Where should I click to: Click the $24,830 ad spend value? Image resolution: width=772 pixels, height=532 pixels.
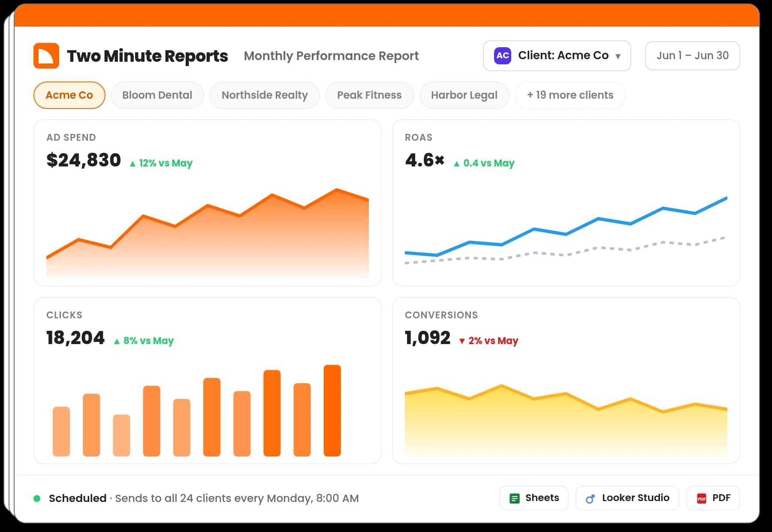point(84,160)
